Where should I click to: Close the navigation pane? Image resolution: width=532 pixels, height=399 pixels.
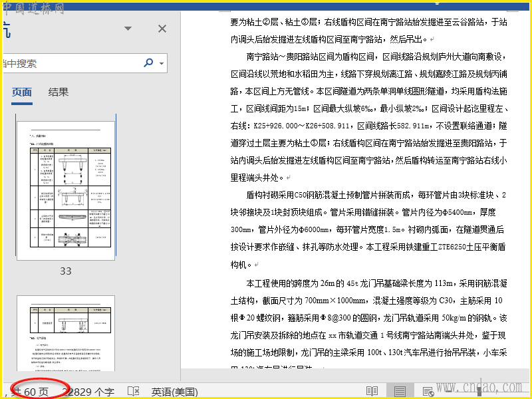coord(162,29)
